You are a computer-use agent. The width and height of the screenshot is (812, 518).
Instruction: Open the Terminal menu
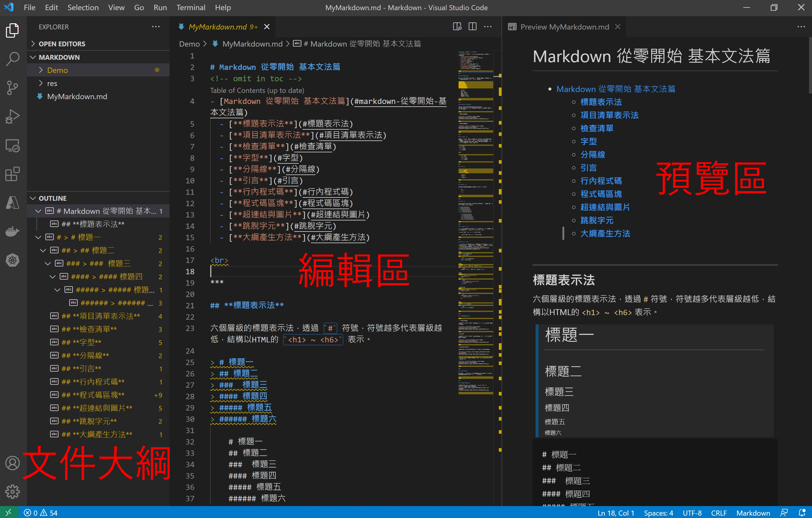tap(190, 7)
